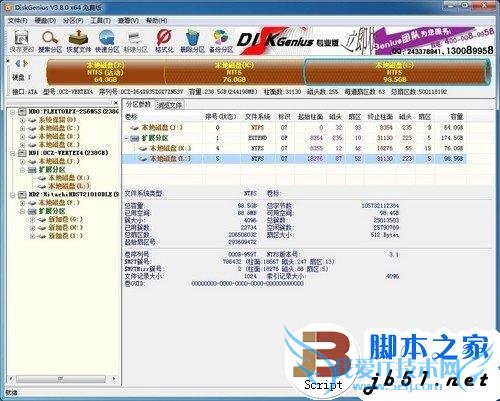Select the 扩展分区 EXTEND row in partition table
Screen dimensions: 500x401
pos(295,138)
